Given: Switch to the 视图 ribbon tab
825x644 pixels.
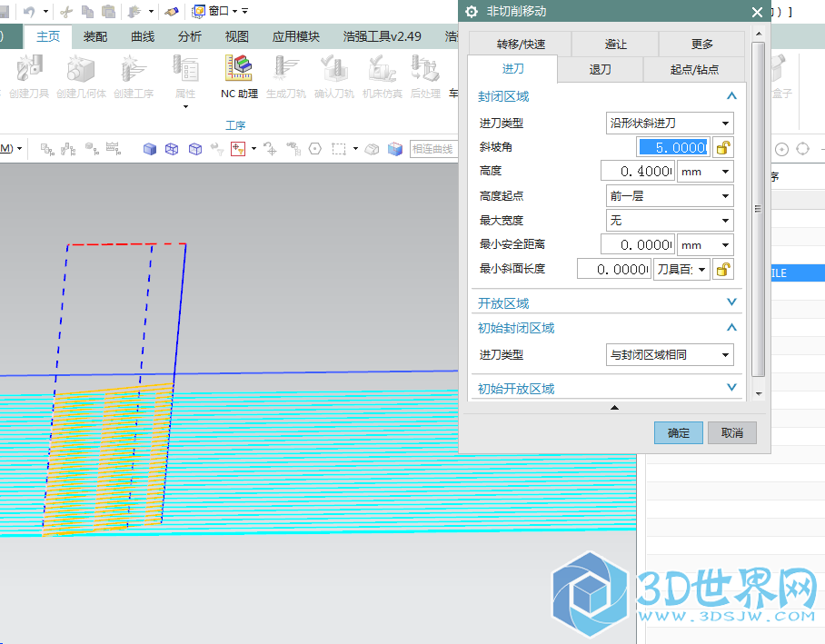Looking at the screenshot, I should tap(237, 36).
